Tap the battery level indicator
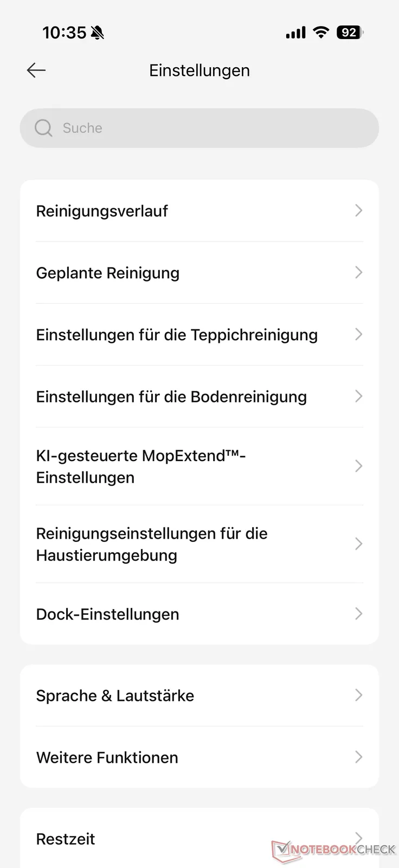399x868 pixels. (350, 33)
